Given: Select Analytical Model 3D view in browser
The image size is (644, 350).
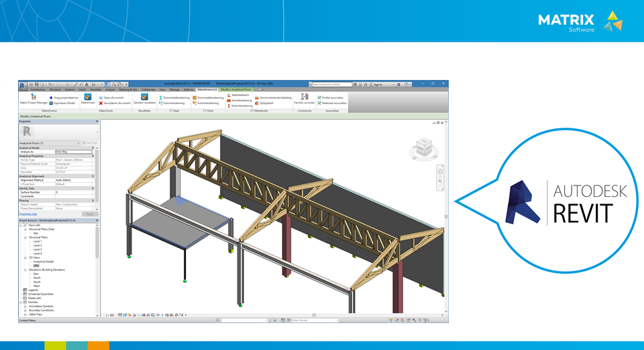Looking at the screenshot, I should coord(44,261).
